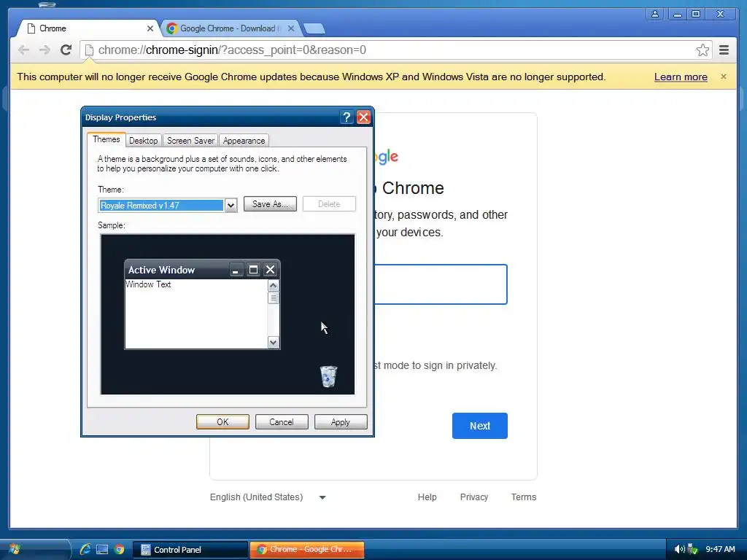
Task: Follow the Learn more link
Action: [x=681, y=77]
